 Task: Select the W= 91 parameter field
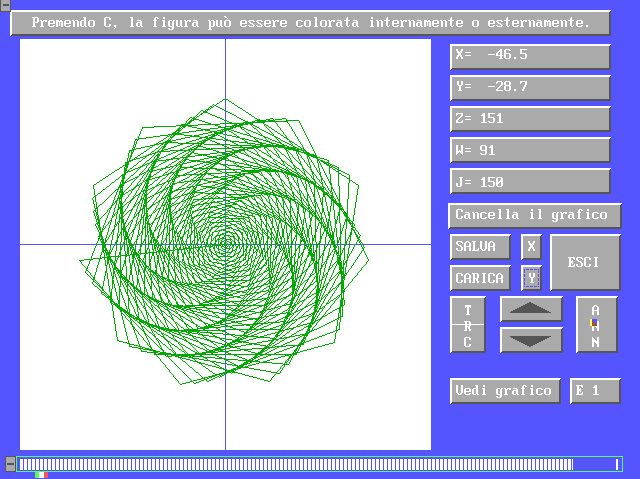coord(530,150)
